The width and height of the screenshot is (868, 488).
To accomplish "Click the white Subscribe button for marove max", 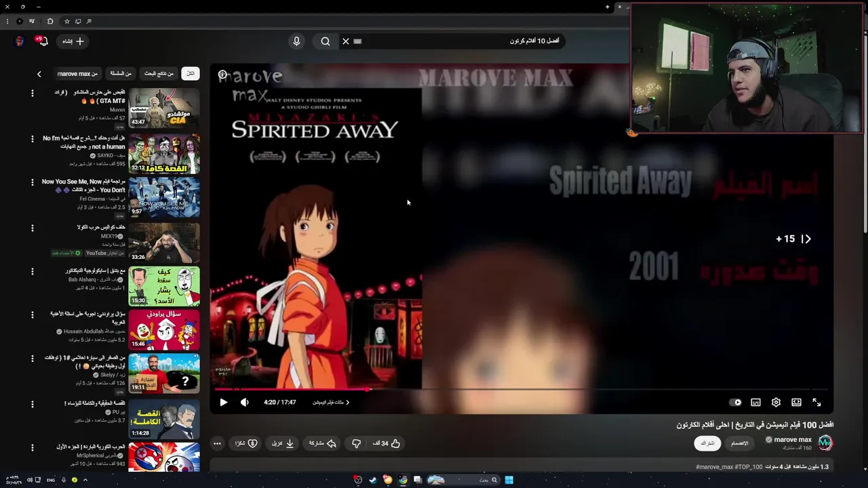I will point(707,443).
